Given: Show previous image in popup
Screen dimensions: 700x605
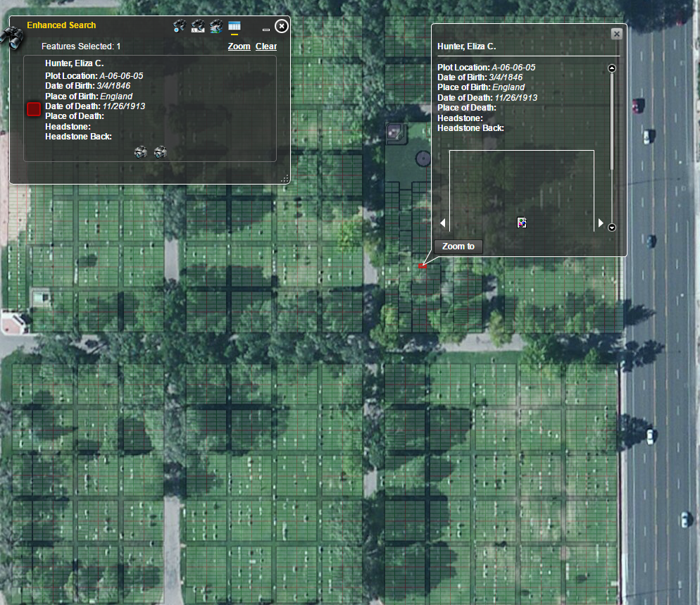Looking at the screenshot, I should tap(443, 223).
